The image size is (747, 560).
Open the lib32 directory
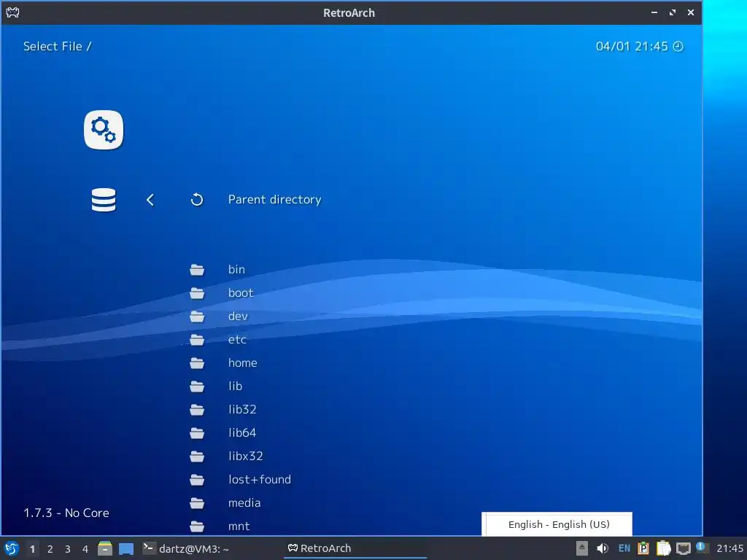coord(242,410)
